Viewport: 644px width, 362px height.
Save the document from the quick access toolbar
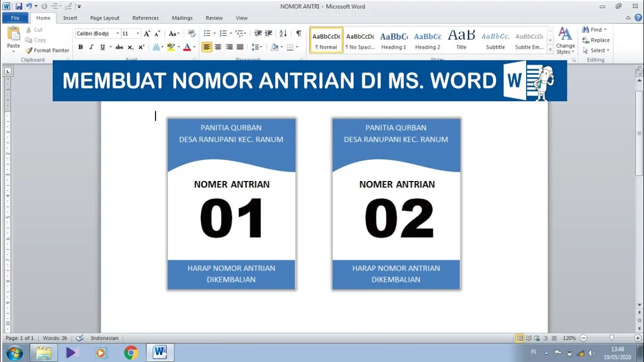[x=19, y=7]
